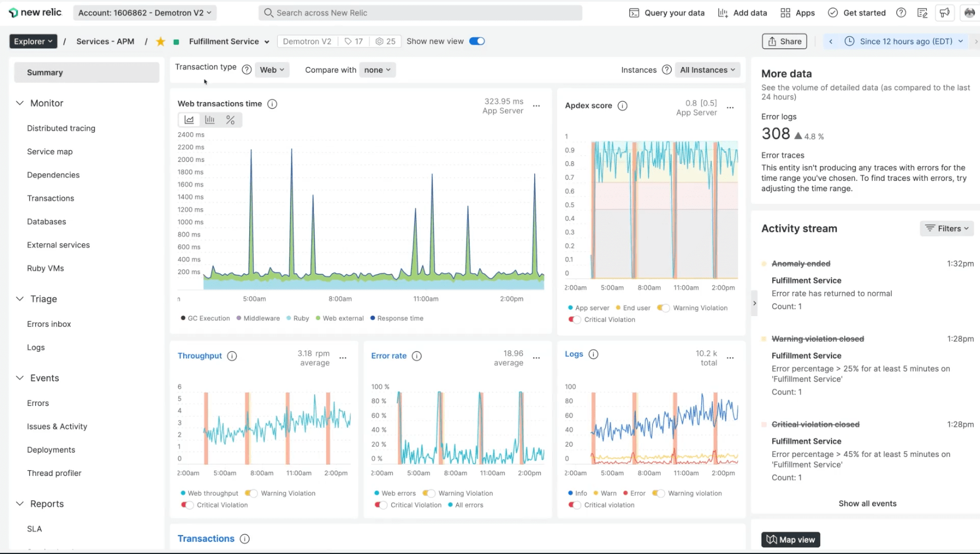
Task: Open Compare with none dropdown
Action: [377, 70]
